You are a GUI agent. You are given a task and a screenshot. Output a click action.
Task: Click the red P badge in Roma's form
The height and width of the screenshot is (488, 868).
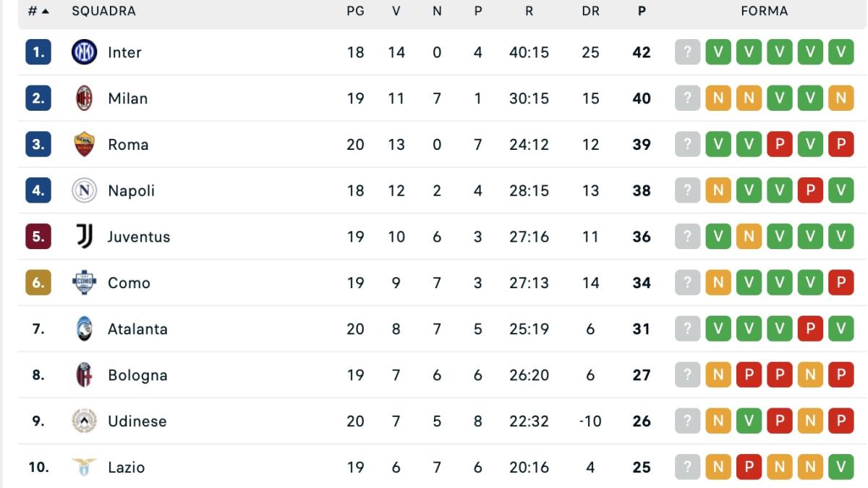click(778, 144)
